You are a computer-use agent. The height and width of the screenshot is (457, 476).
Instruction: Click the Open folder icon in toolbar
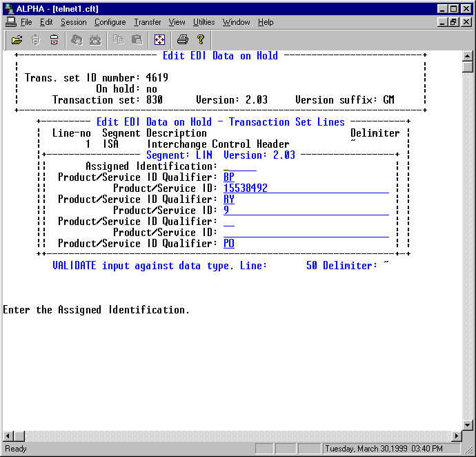pyautogui.click(x=17, y=39)
